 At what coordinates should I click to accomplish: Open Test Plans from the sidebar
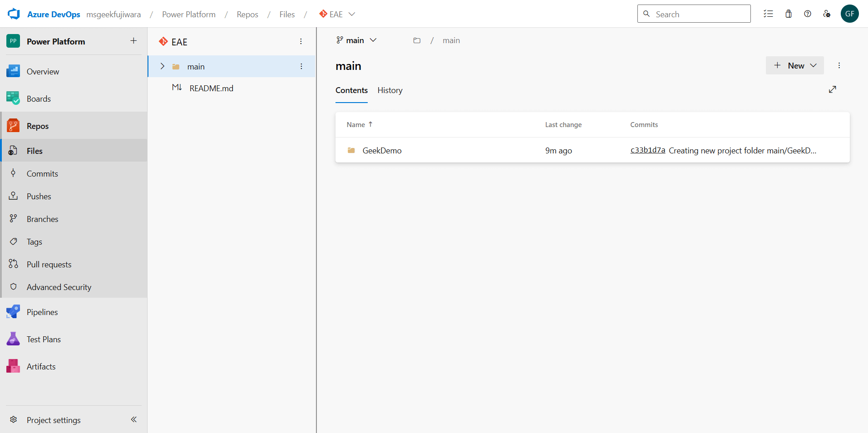click(44, 339)
